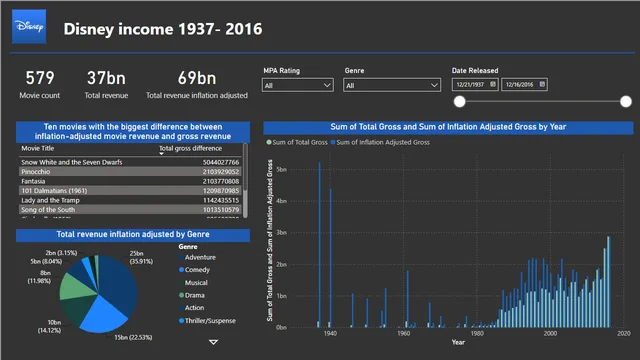Click the ten movies table title header
Screen dimensions: 640x360
point(133,131)
